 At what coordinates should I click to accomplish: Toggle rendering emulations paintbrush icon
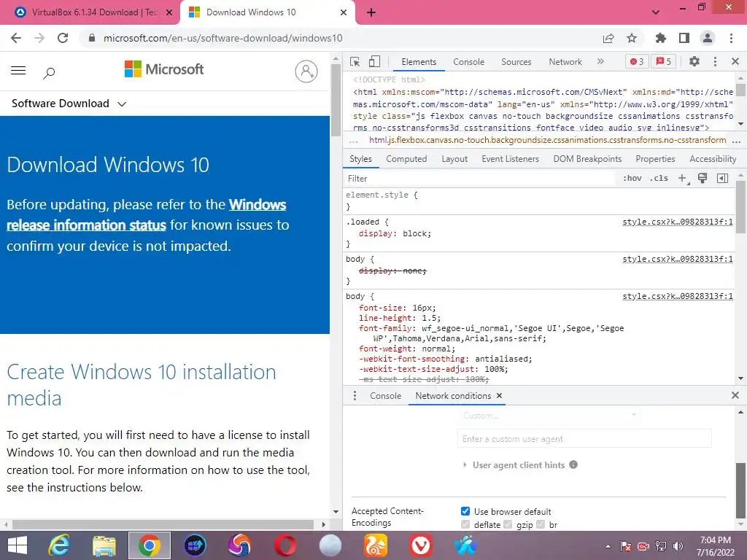coord(703,178)
